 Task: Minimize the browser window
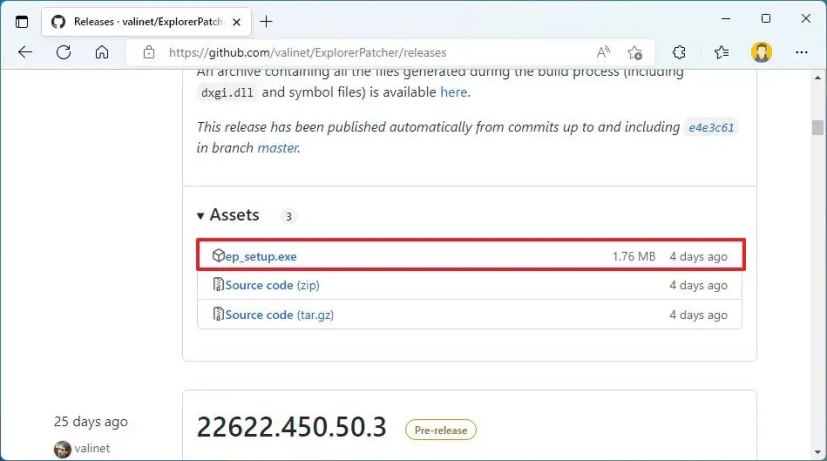click(x=726, y=18)
